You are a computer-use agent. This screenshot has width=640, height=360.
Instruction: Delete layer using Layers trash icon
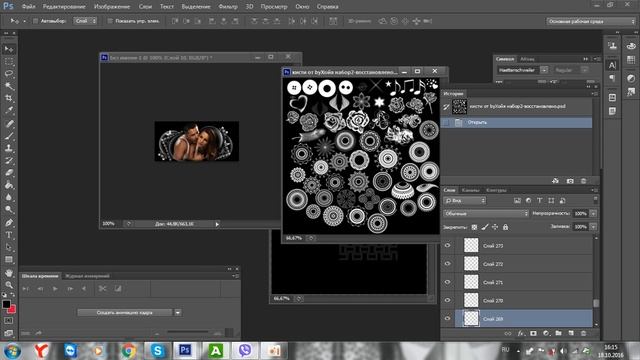pos(584,333)
